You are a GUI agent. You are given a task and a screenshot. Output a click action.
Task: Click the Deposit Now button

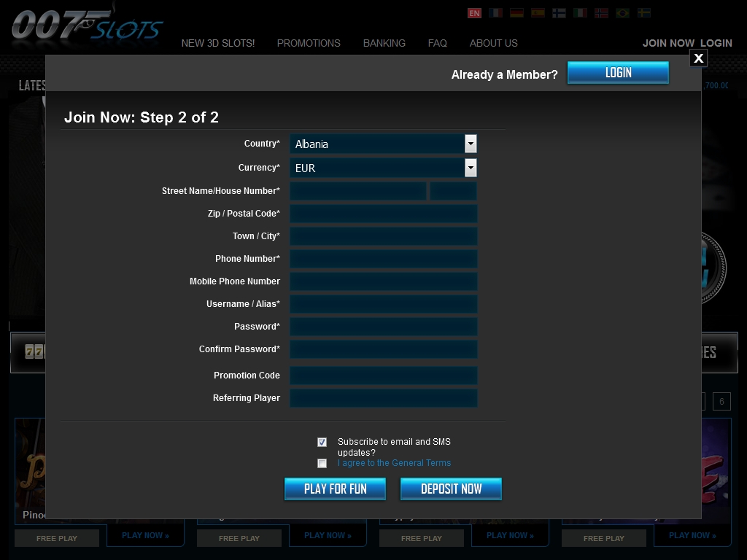coord(451,489)
